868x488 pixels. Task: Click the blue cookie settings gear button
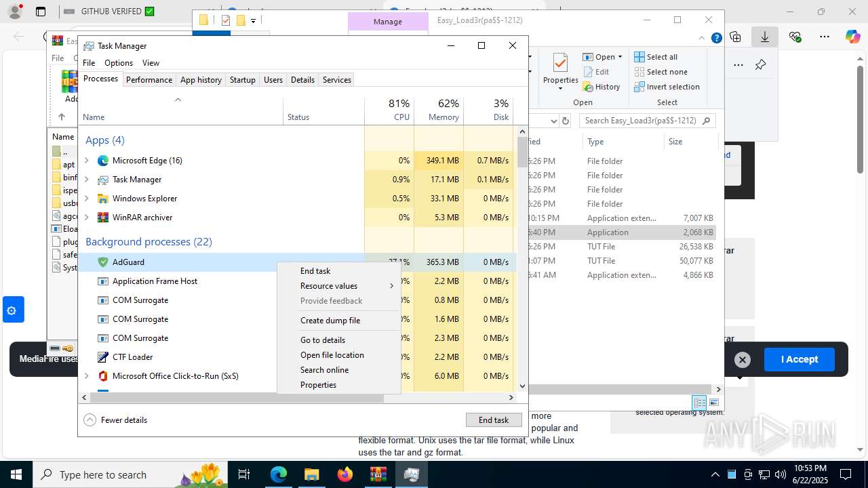click(x=12, y=310)
